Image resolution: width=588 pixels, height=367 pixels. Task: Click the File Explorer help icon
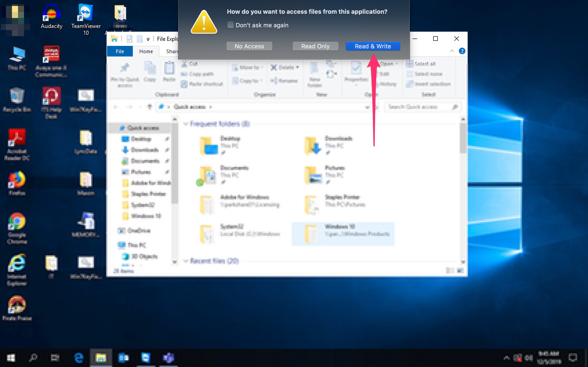coord(462,51)
